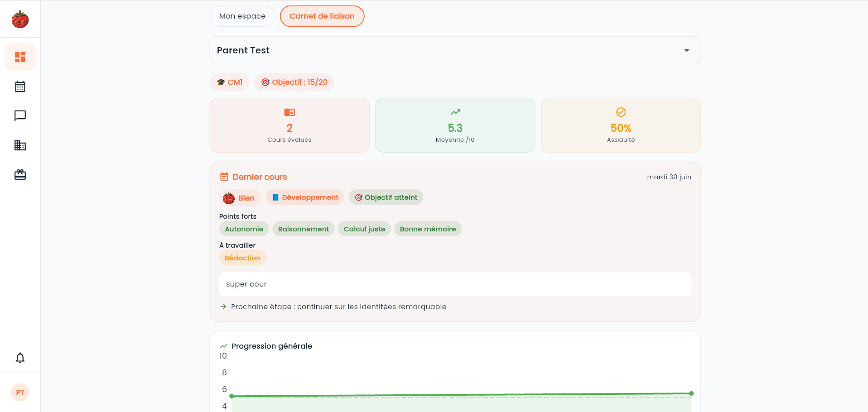Click the arrow icon before Prochaine étape
868x412 pixels.
223,307
